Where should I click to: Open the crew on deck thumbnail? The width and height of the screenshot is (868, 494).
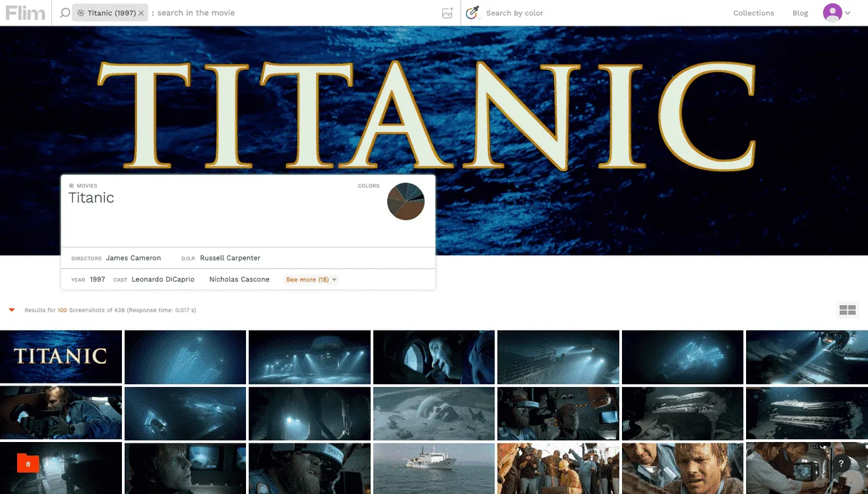tap(558, 468)
